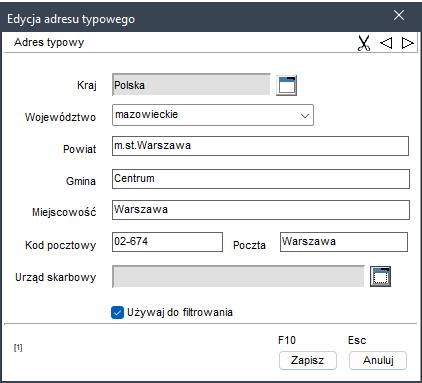Click the Zapisz button
The image size is (422, 383).
(x=308, y=360)
